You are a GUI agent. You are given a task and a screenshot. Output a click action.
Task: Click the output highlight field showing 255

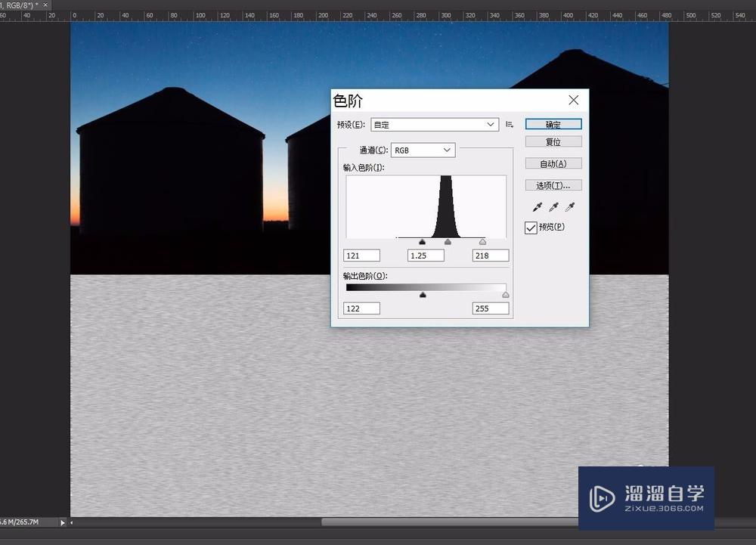coord(491,308)
